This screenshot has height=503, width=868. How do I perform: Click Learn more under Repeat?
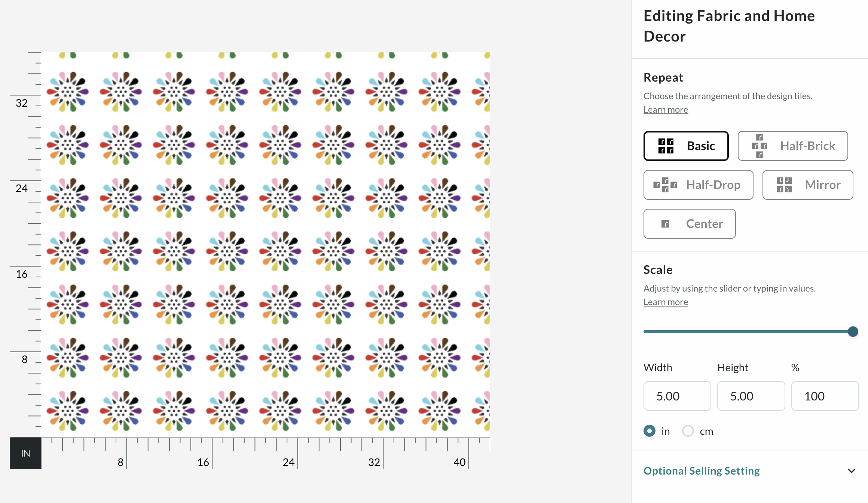[666, 110]
